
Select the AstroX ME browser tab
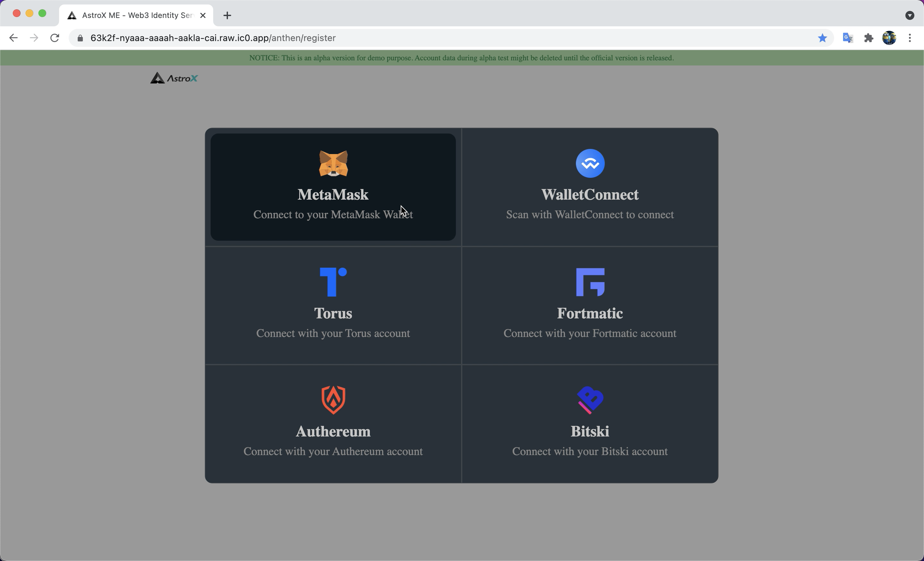pyautogui.click(x=136, y=15)
